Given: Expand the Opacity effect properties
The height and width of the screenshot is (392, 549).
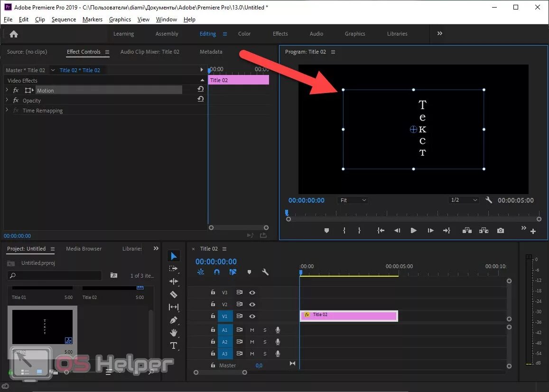Looking at the screenshot, I should point(7,100).
